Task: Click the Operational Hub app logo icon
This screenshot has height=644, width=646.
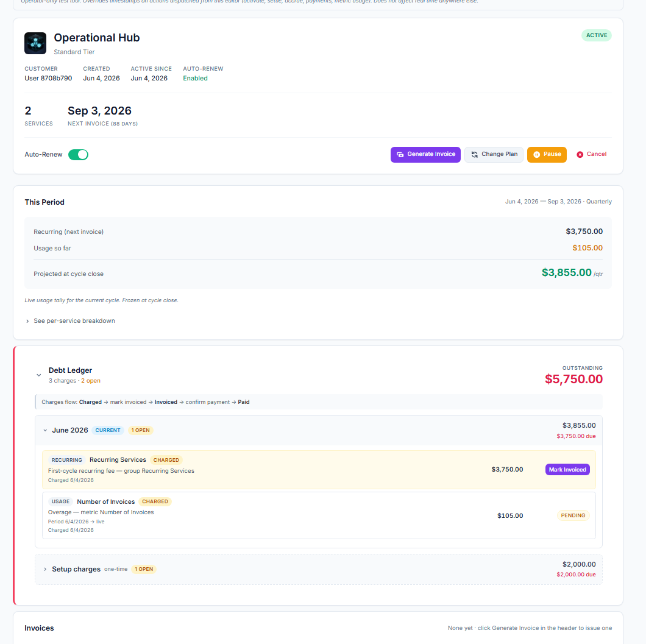Action: (x=35, y=43)
